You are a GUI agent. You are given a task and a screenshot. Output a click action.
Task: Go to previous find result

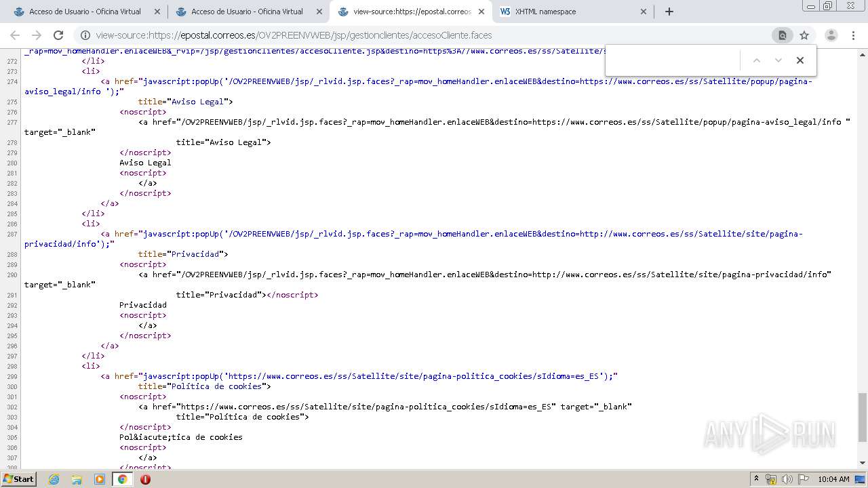pos(757,60)
